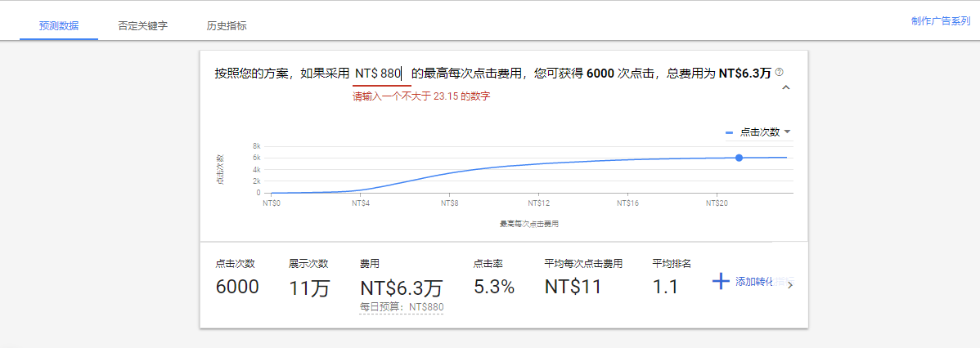Click the error message 请输入一个不大于 23.15 的数字
Screen dimensions: 980x348
(x=420, y=96)
